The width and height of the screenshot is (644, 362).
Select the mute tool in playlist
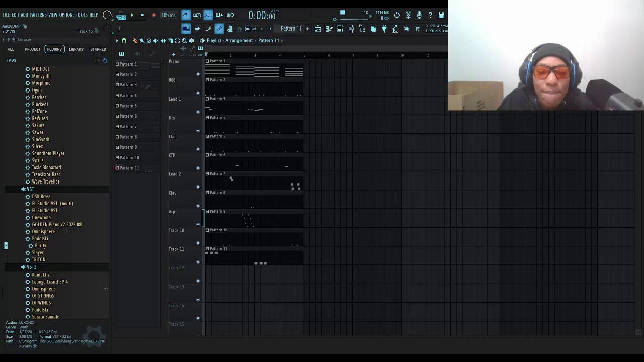[156, 41]
